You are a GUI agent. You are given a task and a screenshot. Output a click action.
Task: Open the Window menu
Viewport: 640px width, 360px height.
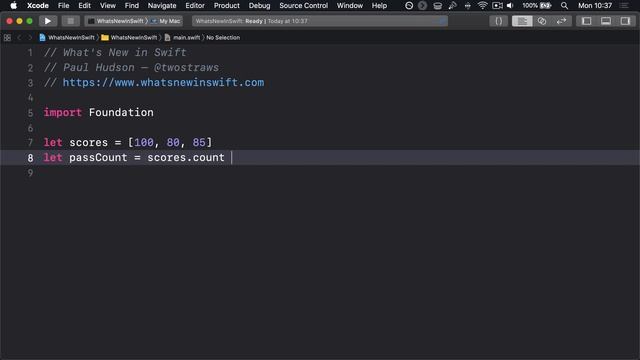(x=349, y=5)
